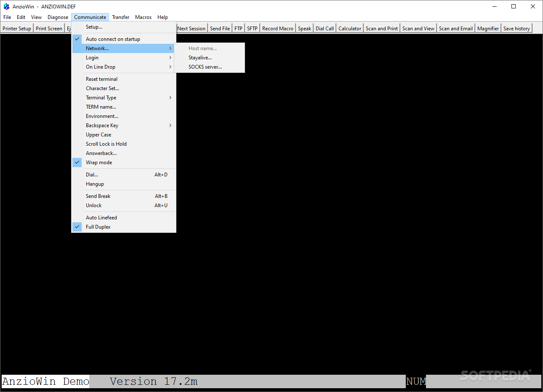
Task: Open the Macros menu
Action: tap(143, 17)
